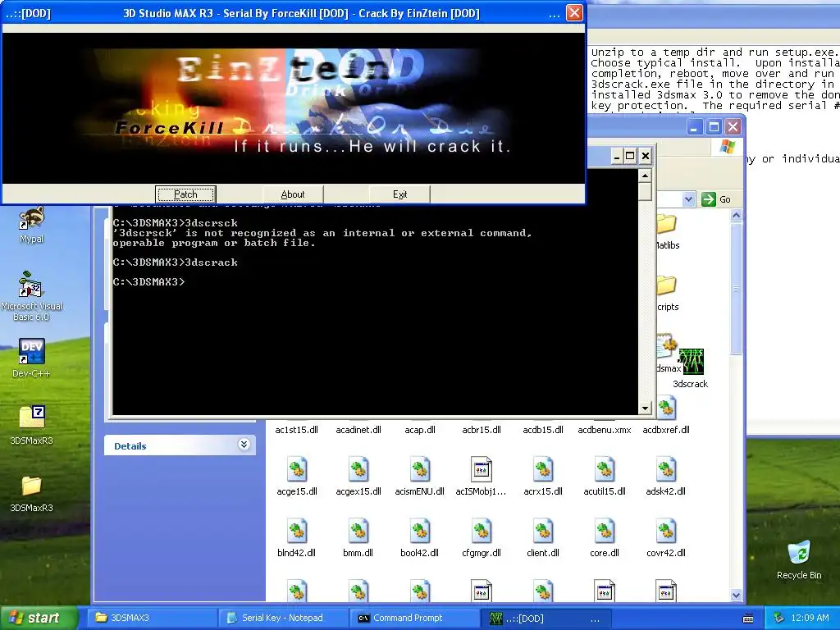Click Command Prompt scrollbar up arrow
This screenshot has height=630, width=840.
(645, 176)
